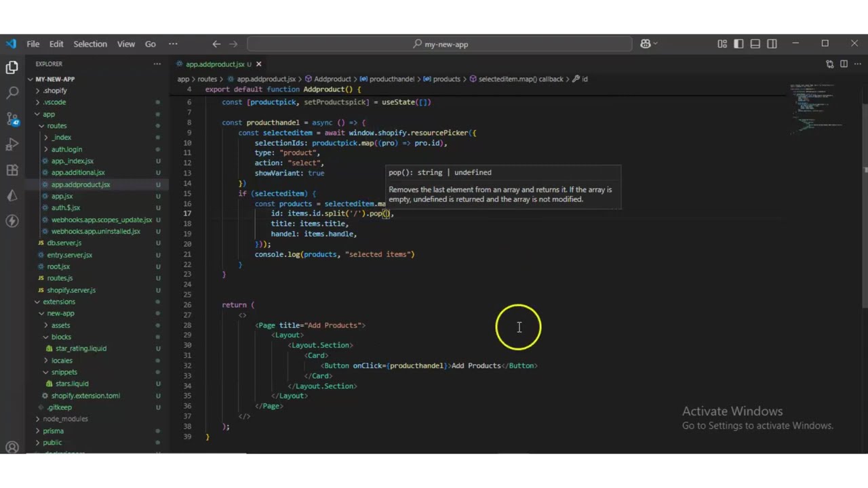Open the Search view in activity bar
Image resolution: width=868 pixels, height=488 pixels.
tap(12, 93)
